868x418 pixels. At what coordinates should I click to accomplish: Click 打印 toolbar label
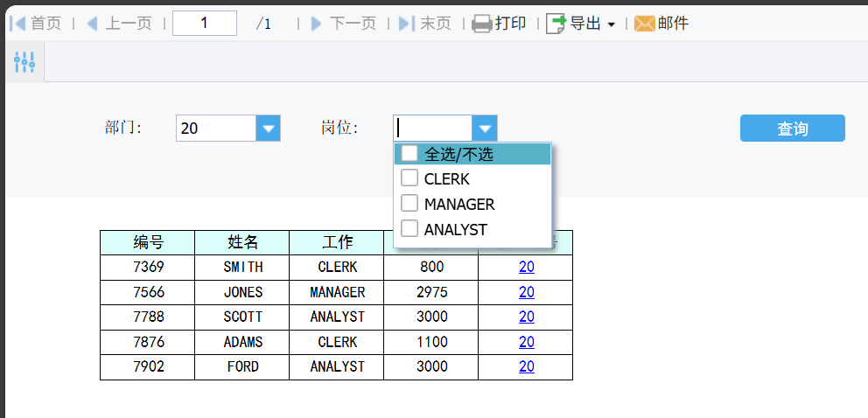tap(511, 24)
